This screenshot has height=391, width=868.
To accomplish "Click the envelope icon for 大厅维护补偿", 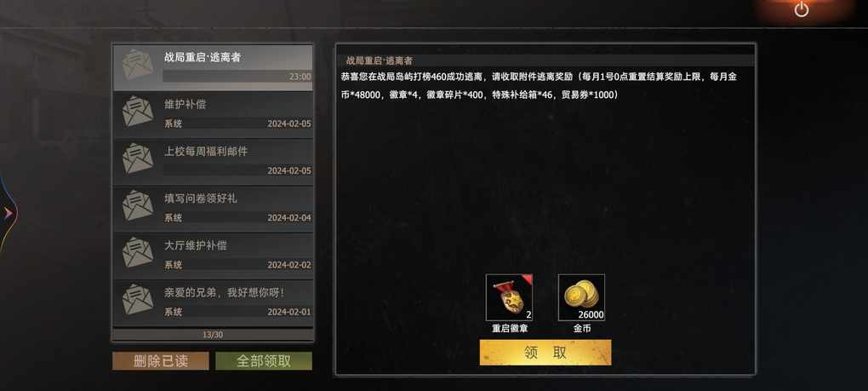I will coord(137,252).
